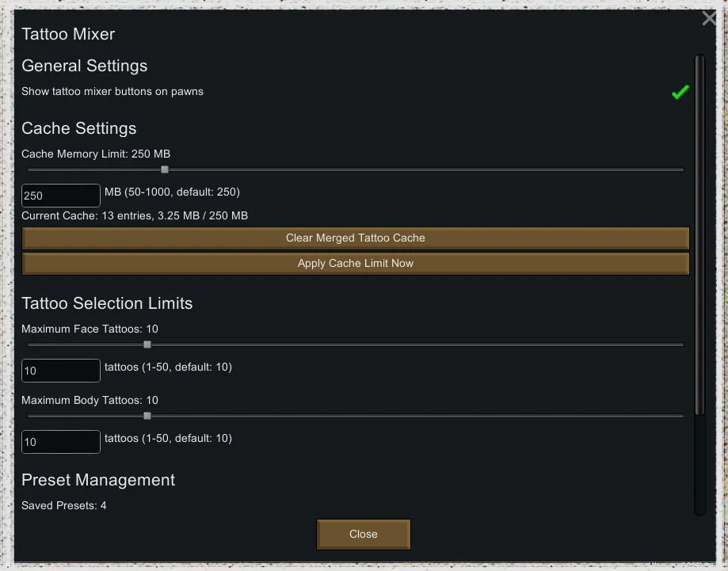The image size is (728, 571).
Task: Click the vertical scrollbar thumb in the settings panel
Action: click(x=699, y=234)
